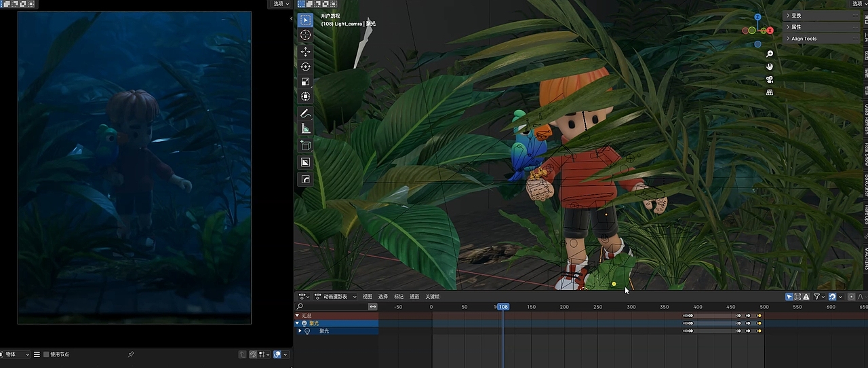Toggle Only Show Errors warning icon

[806, 297]
